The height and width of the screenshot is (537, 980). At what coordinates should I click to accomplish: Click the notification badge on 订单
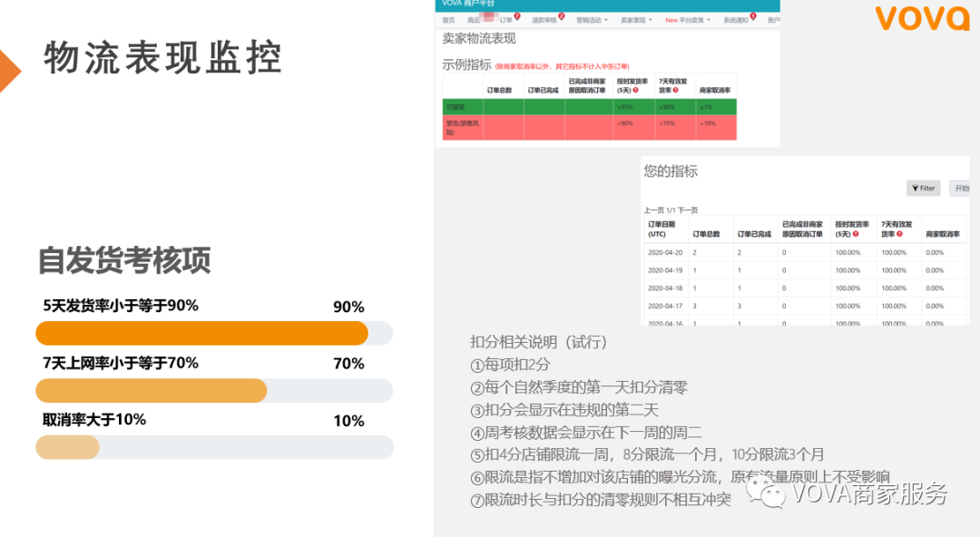click(x=516, y=16)
